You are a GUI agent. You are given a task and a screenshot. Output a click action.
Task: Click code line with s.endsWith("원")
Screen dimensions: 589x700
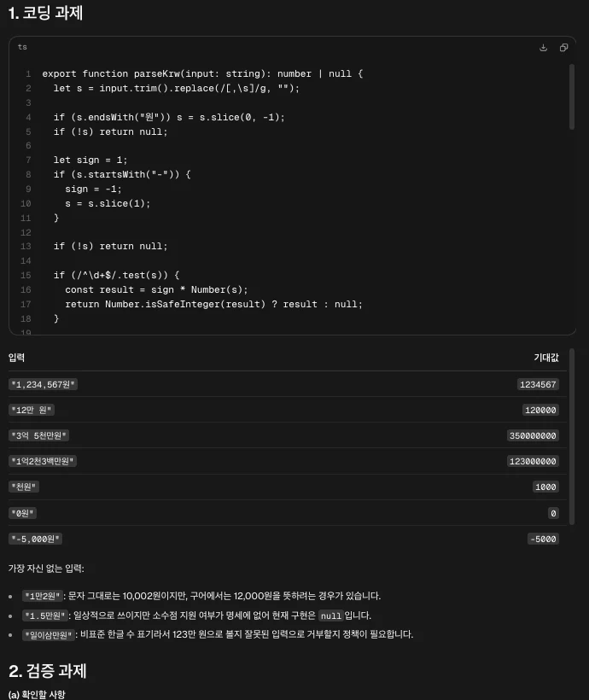tap(169, 118)
